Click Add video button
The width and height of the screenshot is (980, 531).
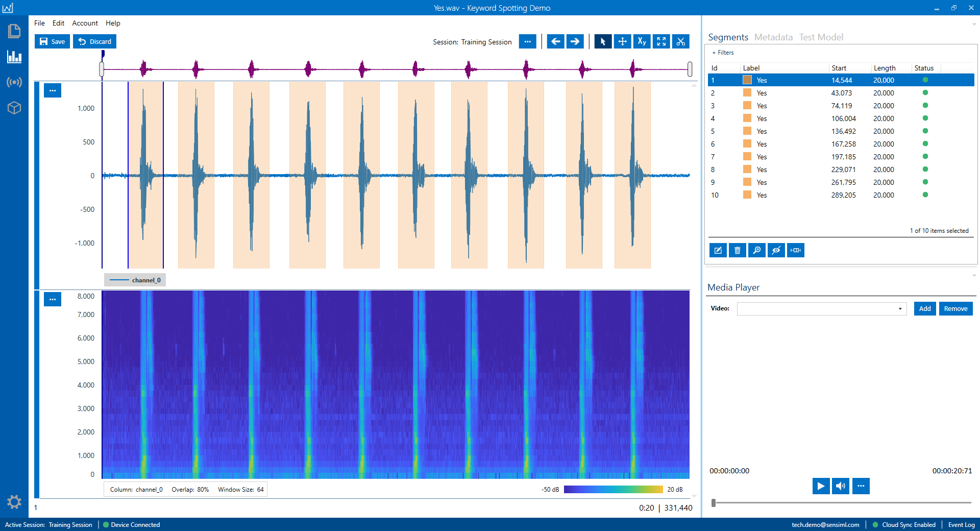[x=925, y=309]
